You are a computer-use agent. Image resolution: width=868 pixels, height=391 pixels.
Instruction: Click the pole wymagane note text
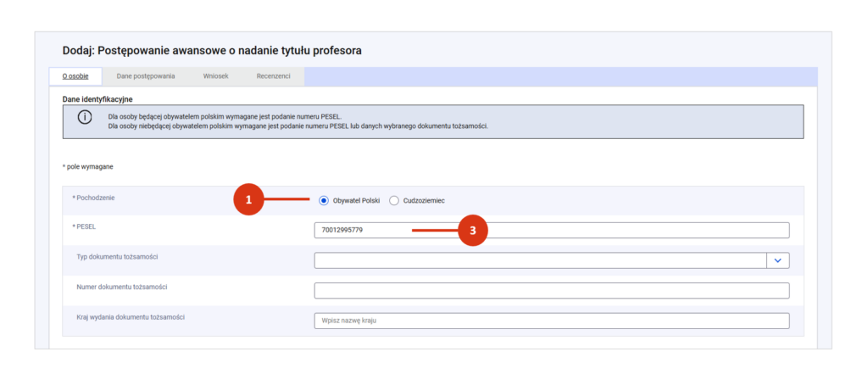point(88,167)
